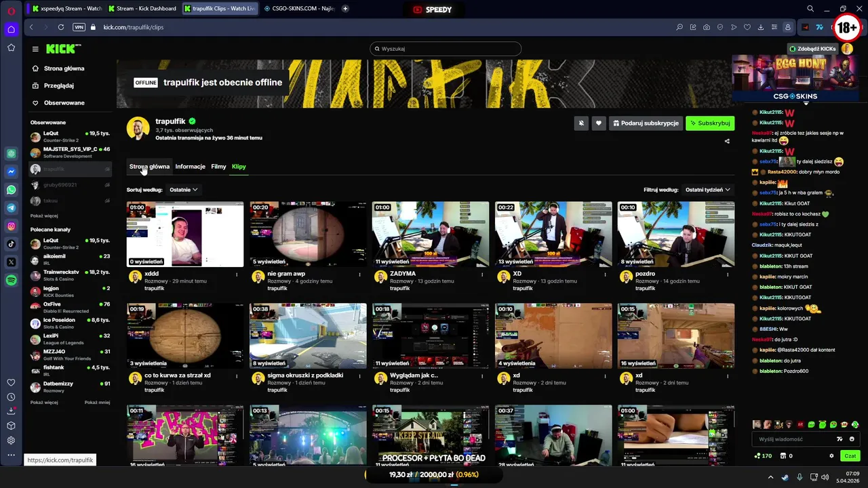Viewport: 868px width, 488px height.
Task: Click in the Wyszukaj search field
Action: (446, 49)
